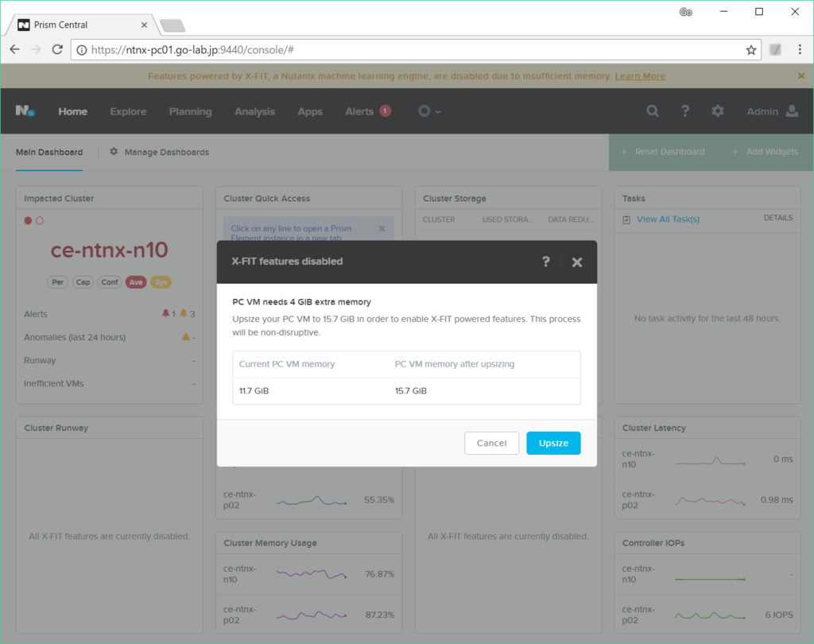Viewport: 814px width, 644px height.
Task: Click the browser address bar
Action: [416, 50]
